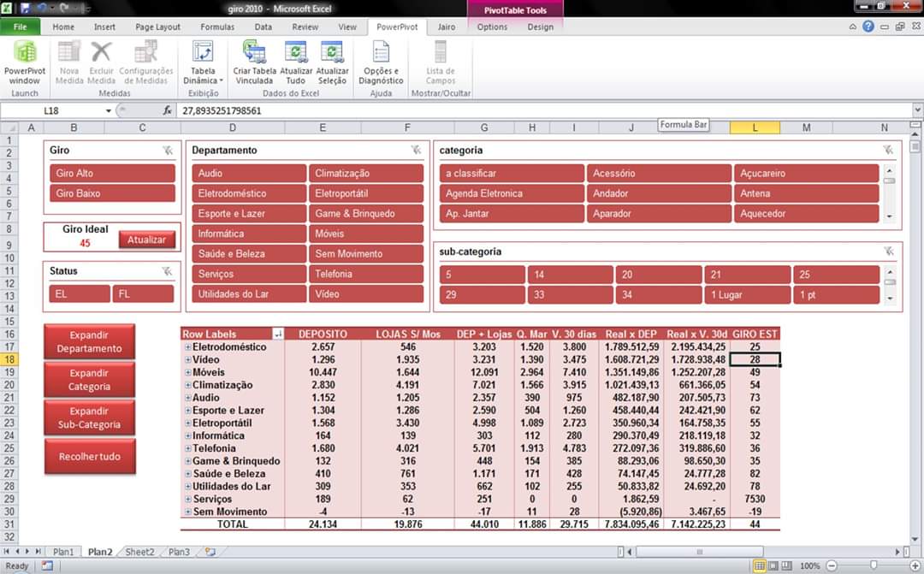Clear filter on the Giro slicer

[168, 151]
